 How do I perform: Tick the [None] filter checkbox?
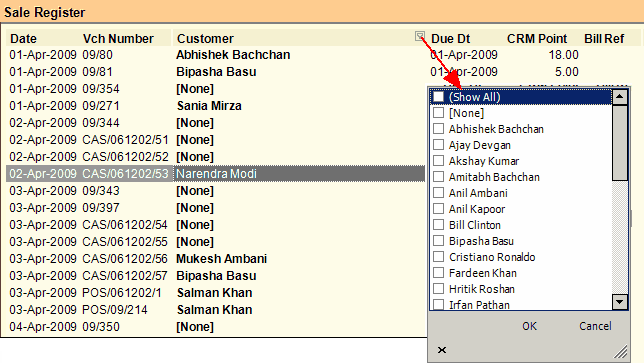point(439,113)
